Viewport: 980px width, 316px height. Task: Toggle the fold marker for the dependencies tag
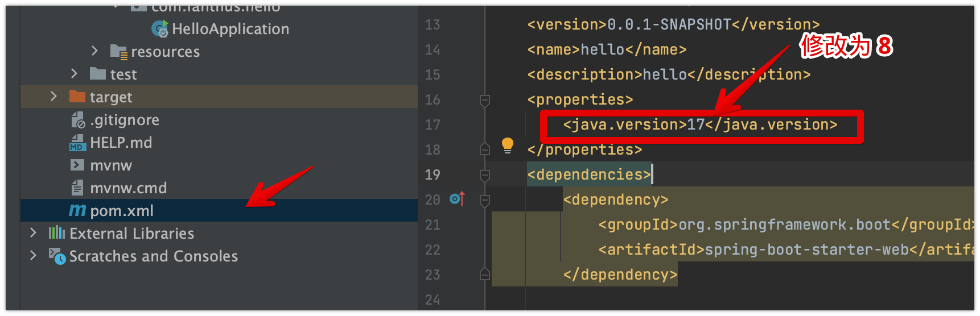(x=485, y=175)
